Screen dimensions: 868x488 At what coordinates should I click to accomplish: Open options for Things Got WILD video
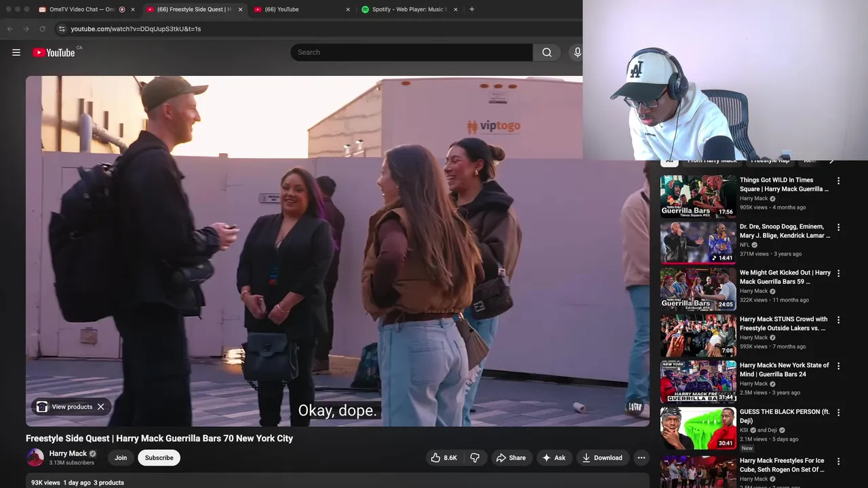click(838, 181)
